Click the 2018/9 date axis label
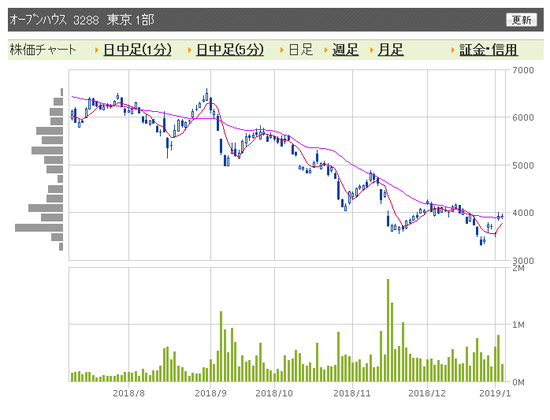Screen dimensions: 550x420 (x=210, y=393)
